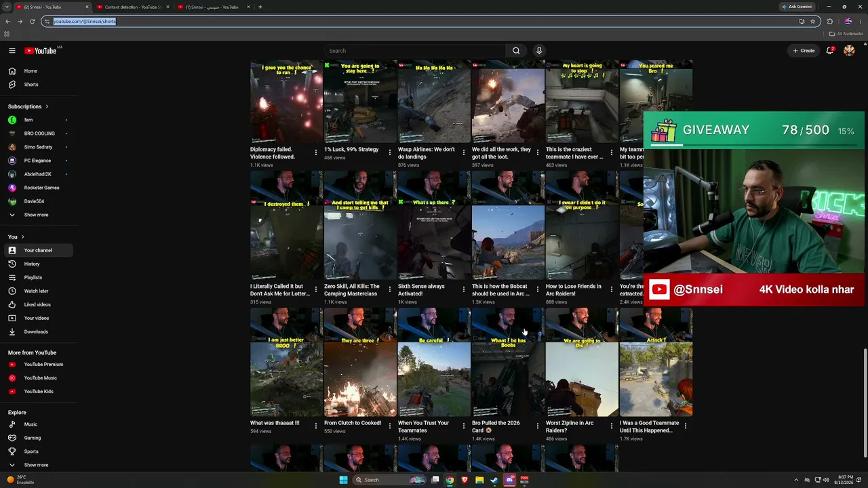Go back in browser history
This screenshot has height=488, width=868.
coord(7,22)
